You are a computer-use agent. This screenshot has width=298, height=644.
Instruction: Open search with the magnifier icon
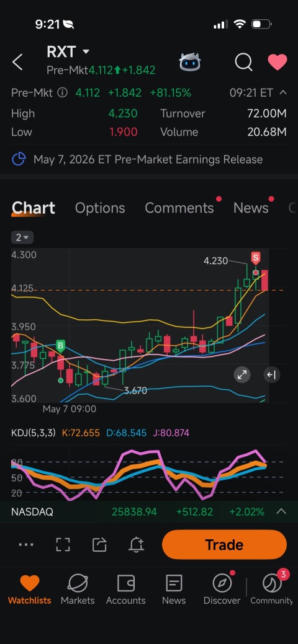coord(243,63)
